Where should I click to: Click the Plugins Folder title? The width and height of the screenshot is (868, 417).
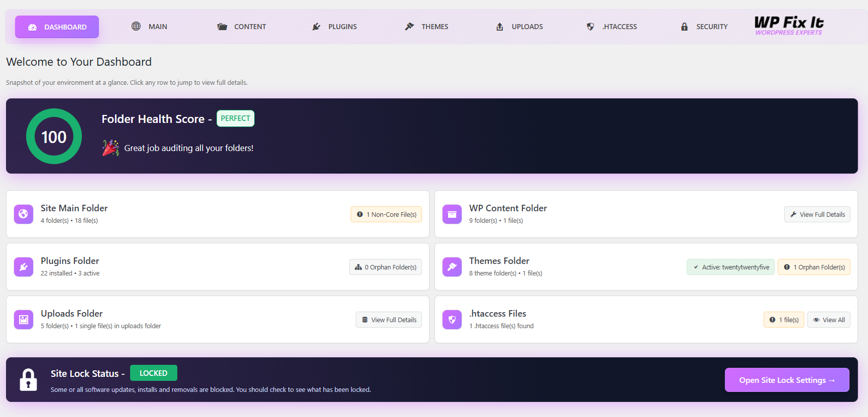70,260
